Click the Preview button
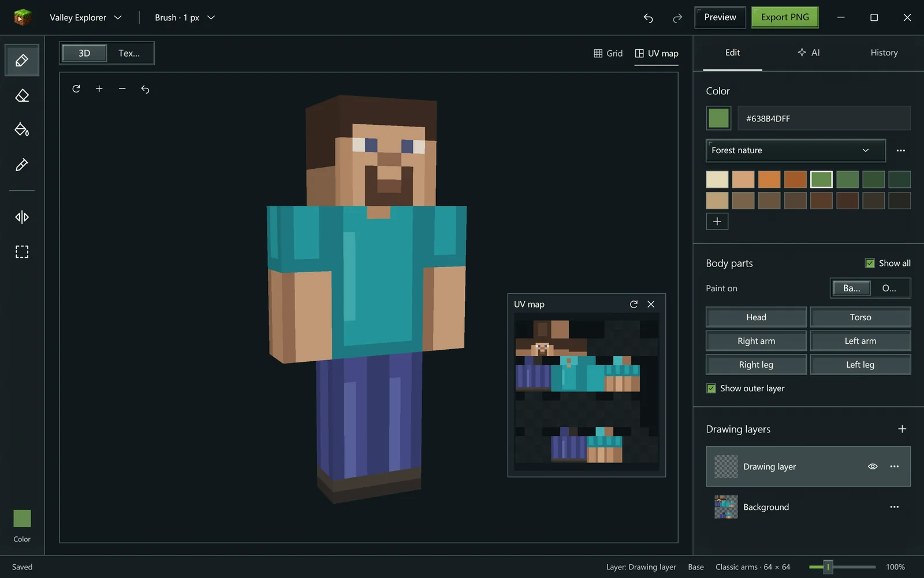 click(720, 17)
